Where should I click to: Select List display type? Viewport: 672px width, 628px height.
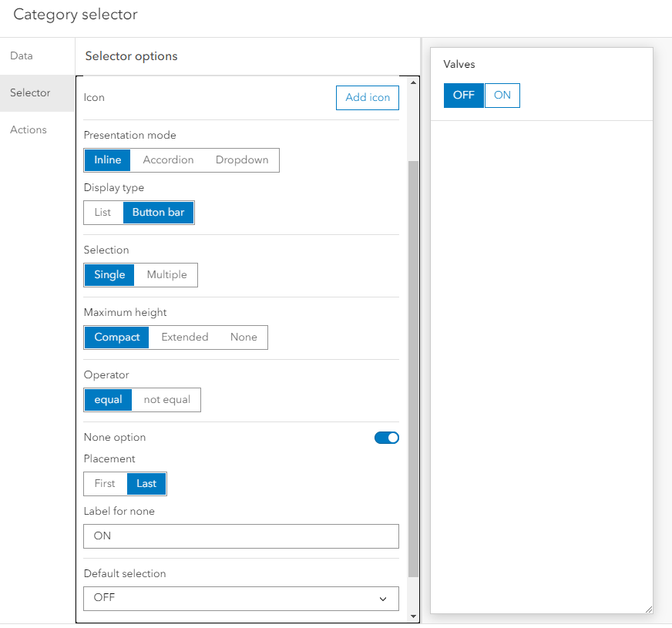[103, 212]
